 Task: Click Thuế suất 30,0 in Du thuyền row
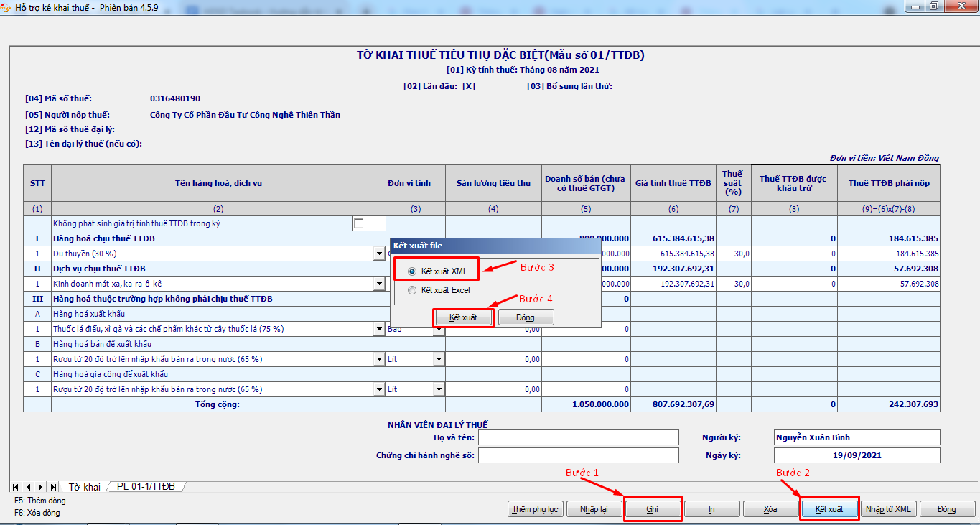click(x=733, y=254)
